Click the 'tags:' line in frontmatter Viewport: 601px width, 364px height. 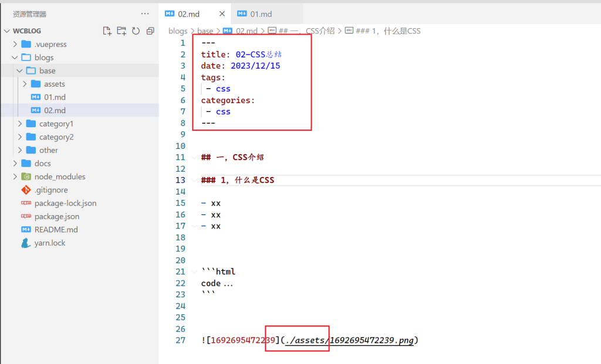(213, 77)
